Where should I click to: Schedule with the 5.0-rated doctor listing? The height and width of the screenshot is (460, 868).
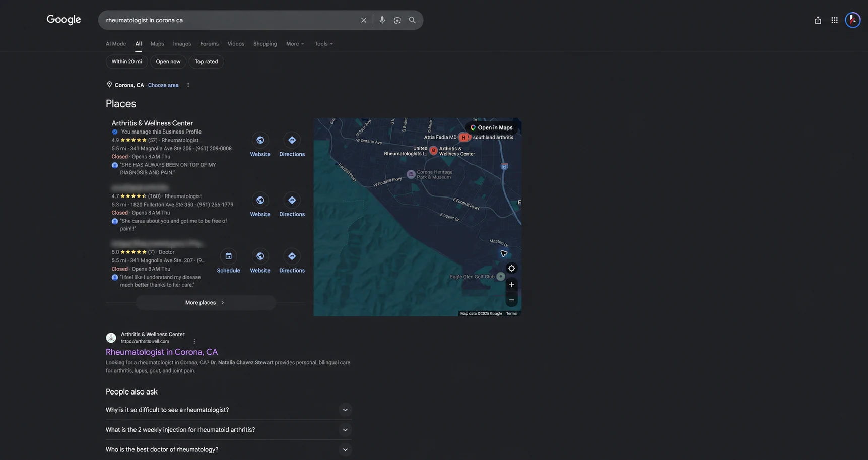click(228, 261)
